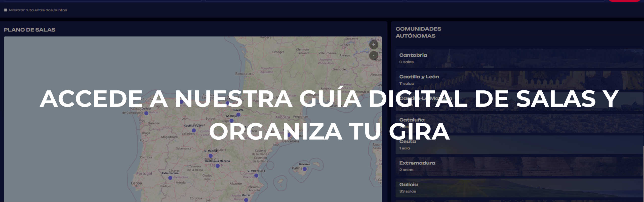Zoom out on the map
Image resolution: width=644 pixels, height=202 pixels.
tap(374, 55)
